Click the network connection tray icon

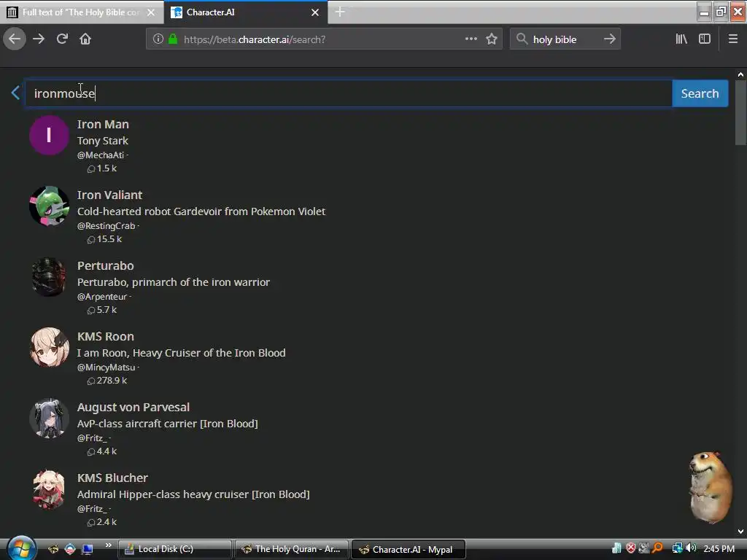click(677, 548)
